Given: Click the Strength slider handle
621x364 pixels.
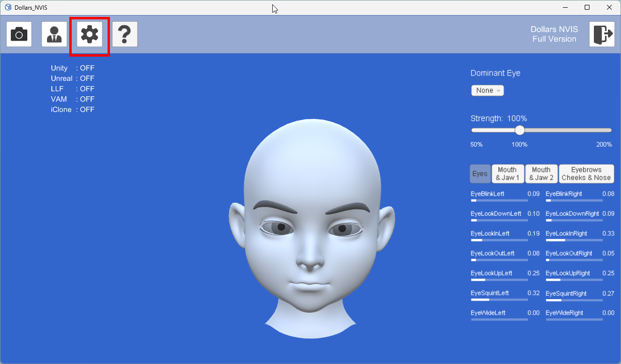Looking at the screenshot, I should (x=520, y=130).
